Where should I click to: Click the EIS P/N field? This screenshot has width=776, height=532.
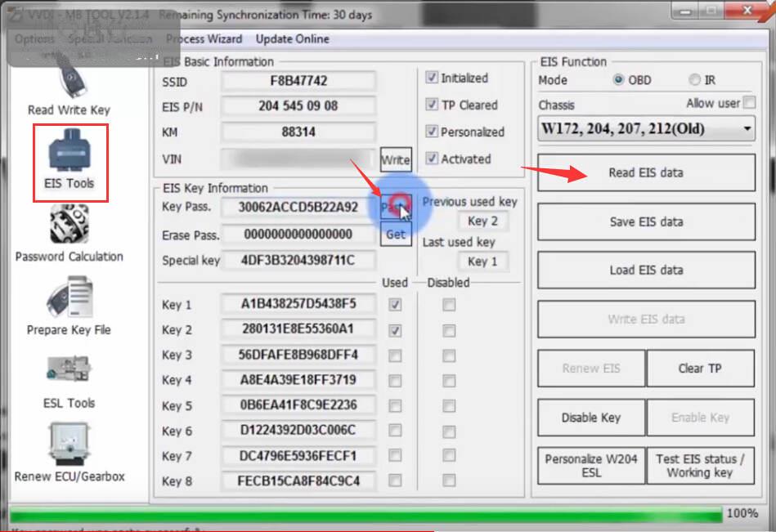(298, 105)
